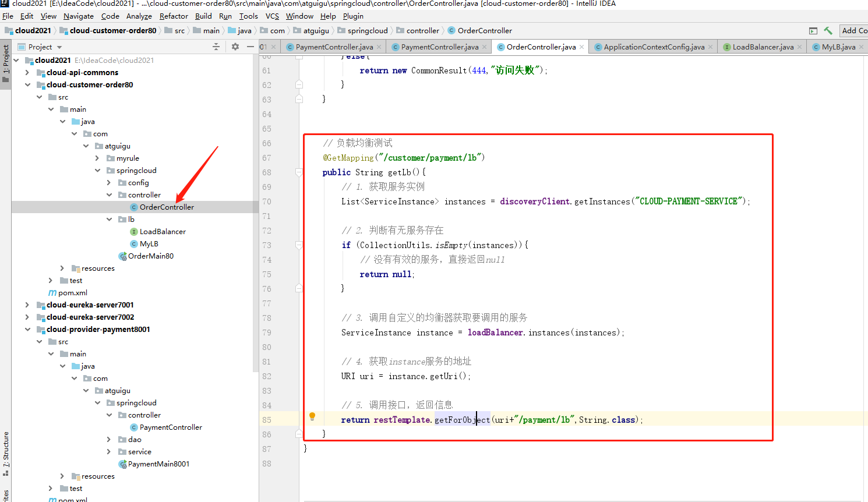Open the File menu
Screen dimensions: 868x502
coord(8,16)
